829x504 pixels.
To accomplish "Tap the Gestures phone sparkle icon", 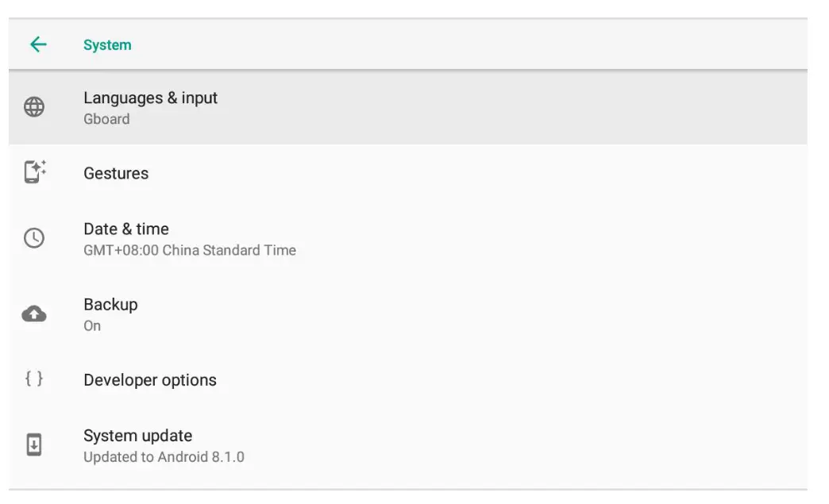I will coord(34,172).
